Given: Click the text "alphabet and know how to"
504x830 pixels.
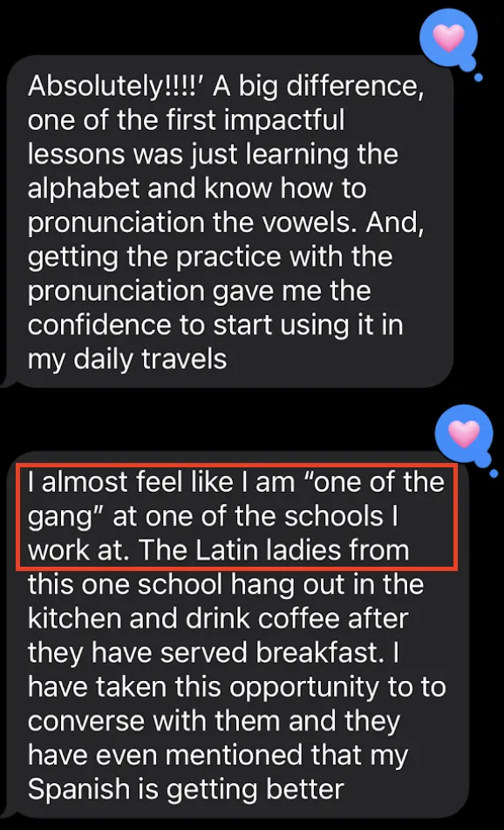Looking at the screenshot, I should coord(197,188).
